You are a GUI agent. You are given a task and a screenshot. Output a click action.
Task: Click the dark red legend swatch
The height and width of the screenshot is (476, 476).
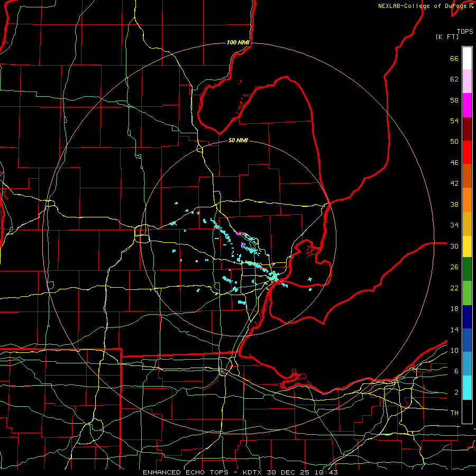click(467, 129)
